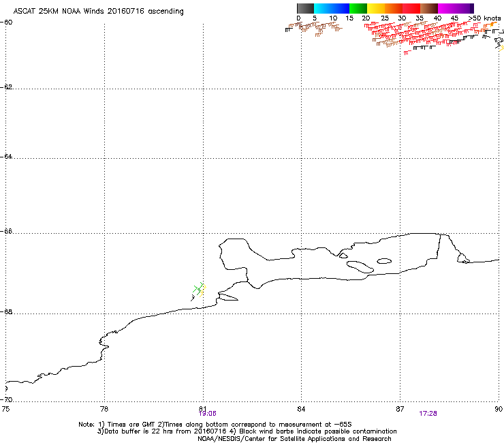504x443 pixels.
Task: Click the '-66' latitude label
Action: coord(6,232)
